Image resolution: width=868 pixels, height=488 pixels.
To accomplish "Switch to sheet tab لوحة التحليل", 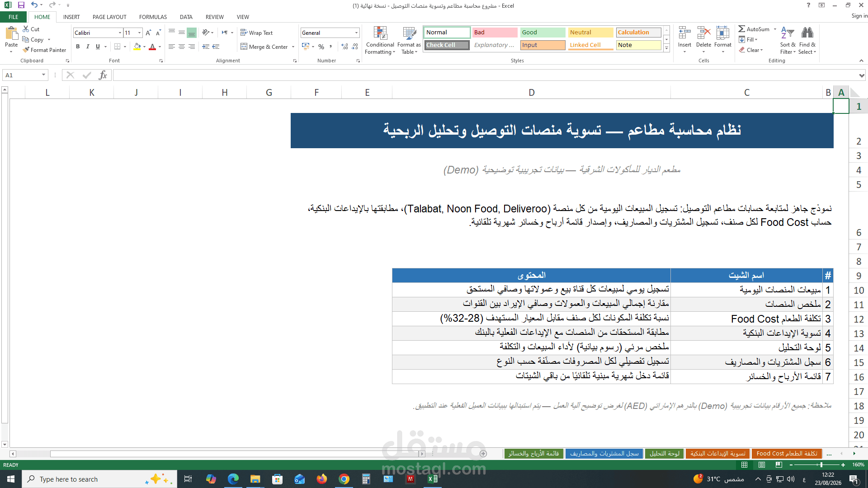I will (x=665, y=454).
